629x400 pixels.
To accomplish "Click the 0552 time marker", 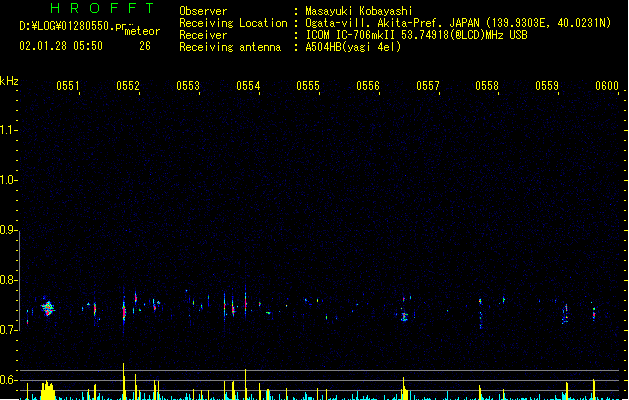I will click(128, 86).
